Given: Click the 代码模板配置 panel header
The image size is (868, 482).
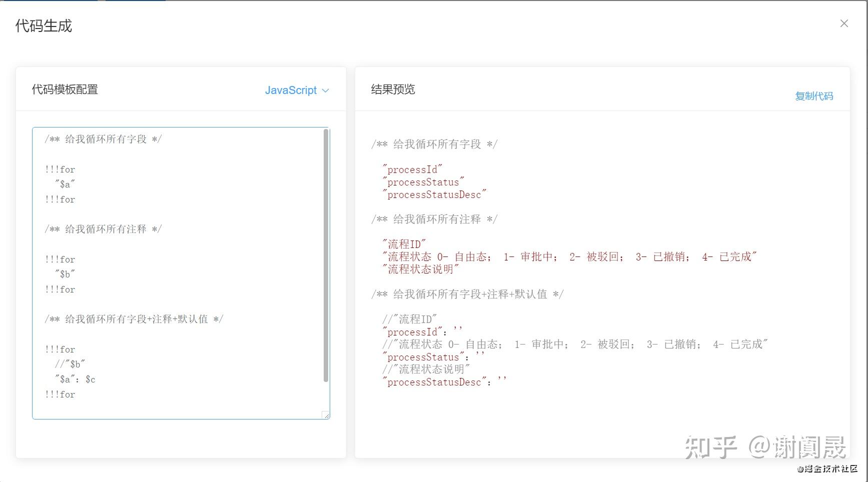Looking at the screenshot, I should point(66,89).
